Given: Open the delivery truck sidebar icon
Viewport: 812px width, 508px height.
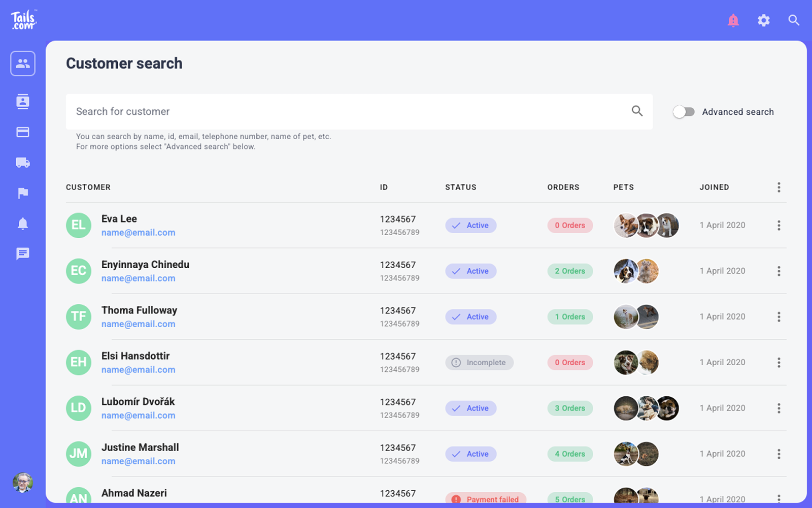Looking at the screenshot, I should (x=23, y=163).
